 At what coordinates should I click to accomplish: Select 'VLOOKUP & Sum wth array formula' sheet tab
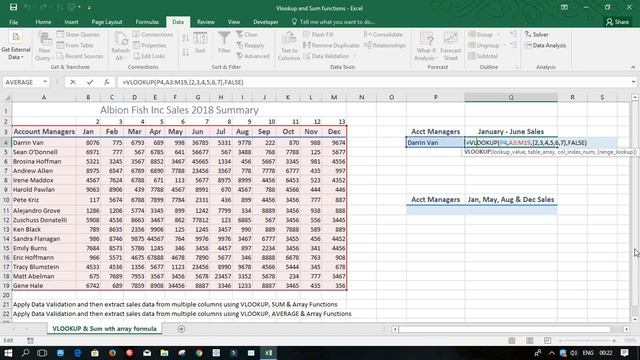click(x=104, y=329)
